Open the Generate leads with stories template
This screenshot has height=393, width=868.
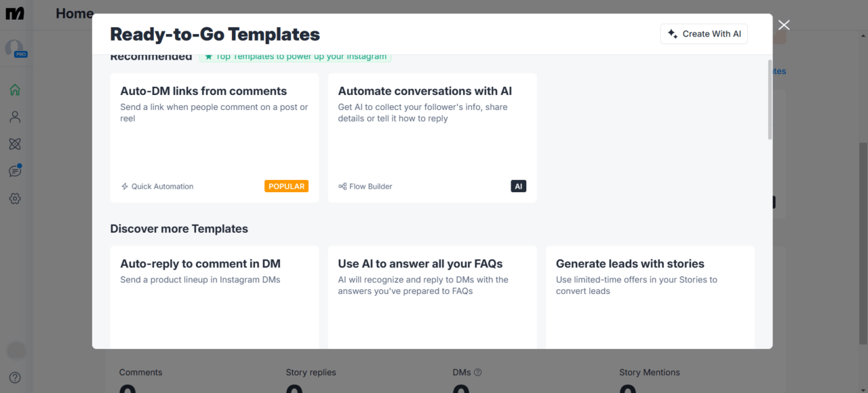[650, 295]
